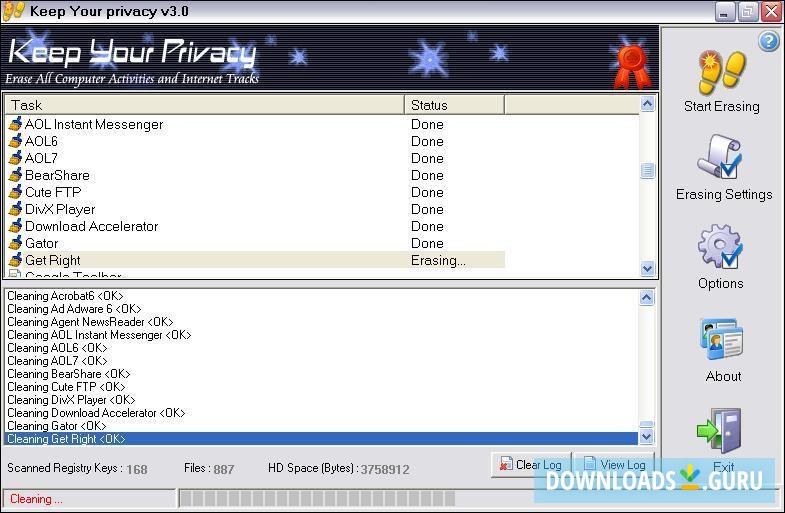Click the Erasing Settings label
This screenshot has width=785, height=513.
click(723, 194)
